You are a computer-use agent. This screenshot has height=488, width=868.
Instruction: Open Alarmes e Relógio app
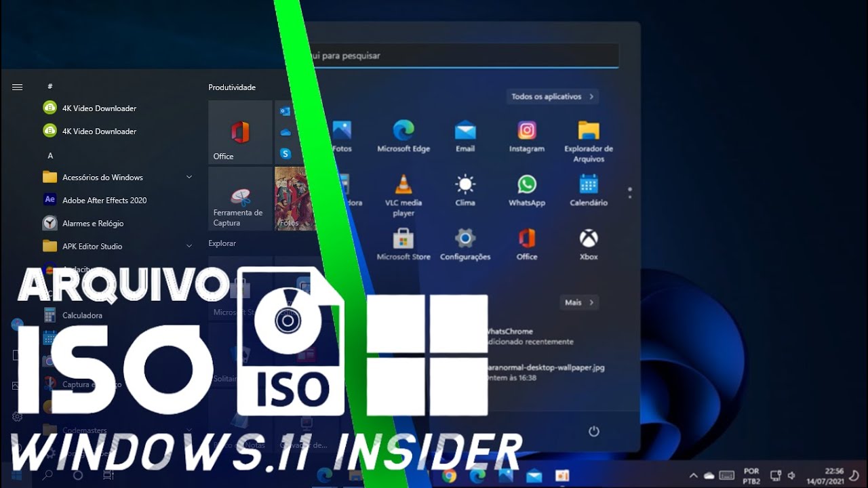tap(83, 223)
